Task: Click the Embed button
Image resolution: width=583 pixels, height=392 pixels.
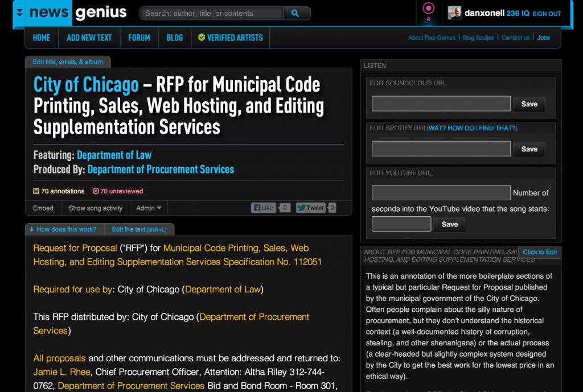Action: 43,208
